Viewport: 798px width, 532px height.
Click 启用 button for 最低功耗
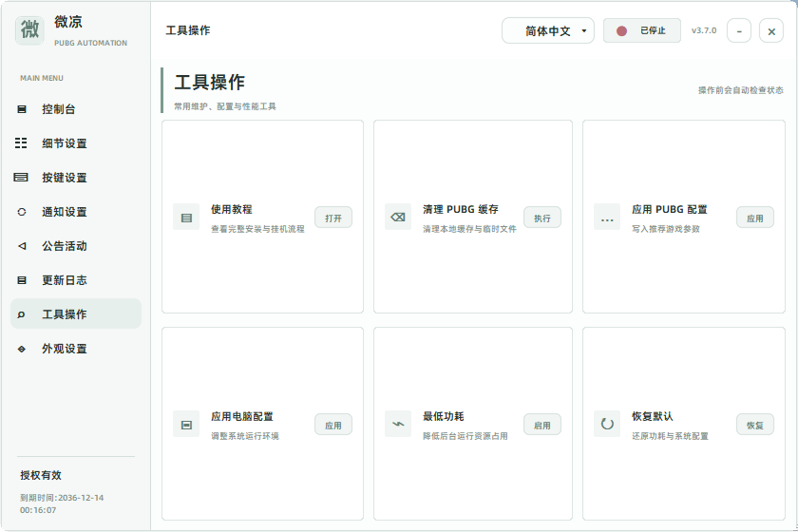click(x=542, y=425)
